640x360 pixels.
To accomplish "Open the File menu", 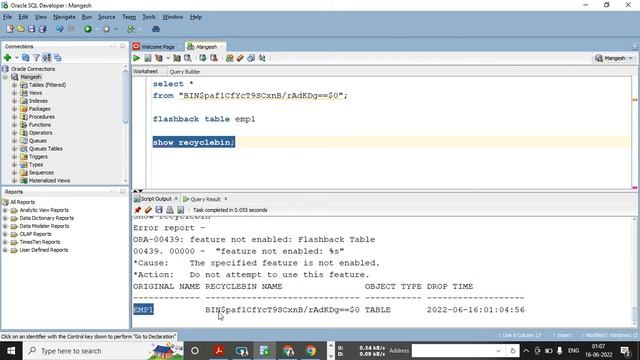I will point(7,17).
